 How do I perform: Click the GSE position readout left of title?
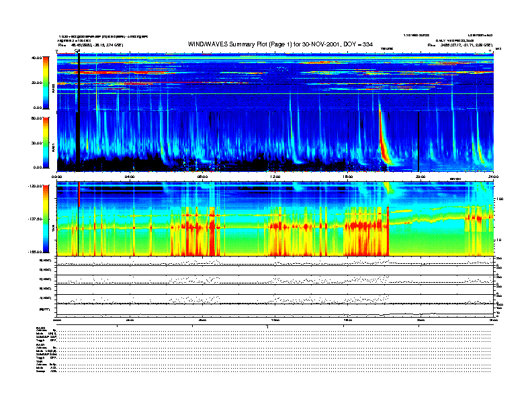(91, 45)
